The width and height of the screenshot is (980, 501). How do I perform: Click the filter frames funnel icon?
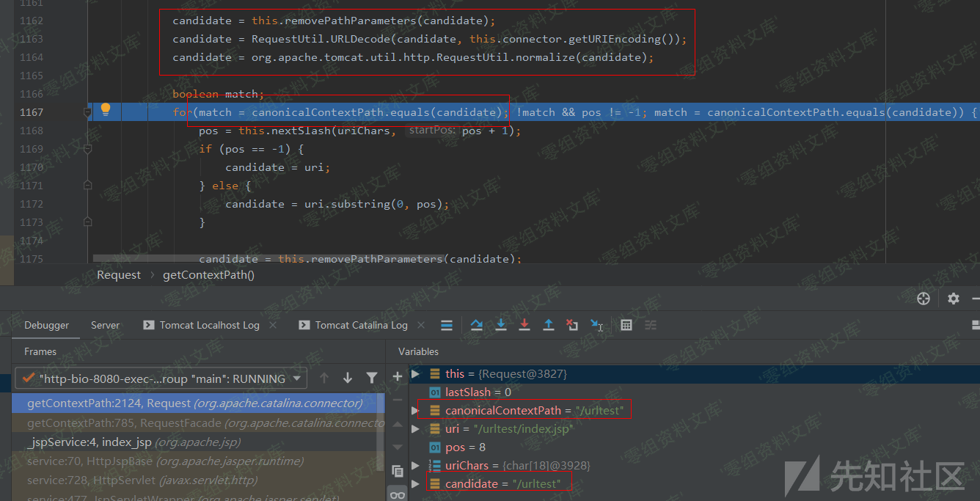pyautogui.click(x=372, y=378)
